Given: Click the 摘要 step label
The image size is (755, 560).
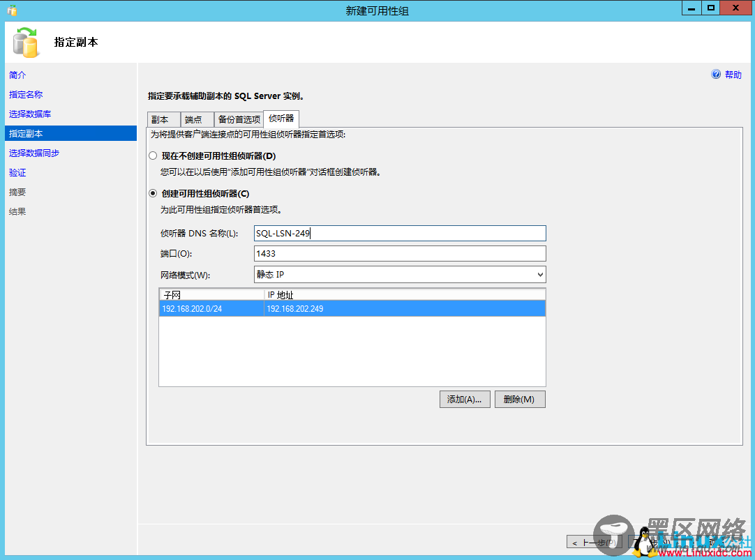Looking at the screenshot, I should [17, 192].
